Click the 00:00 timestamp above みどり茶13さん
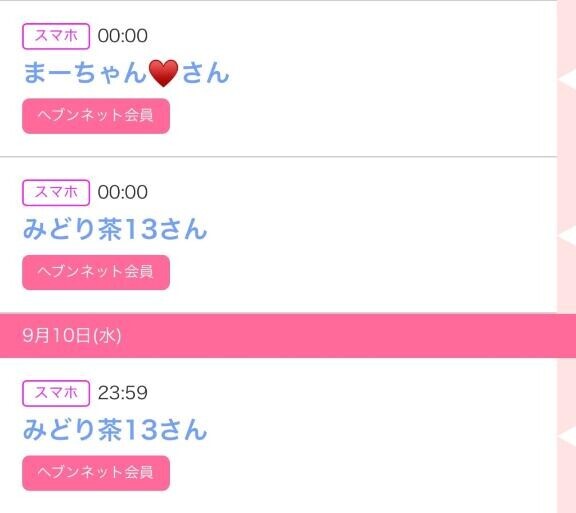This screenshot has width=576, height=513. click(123, 192)
